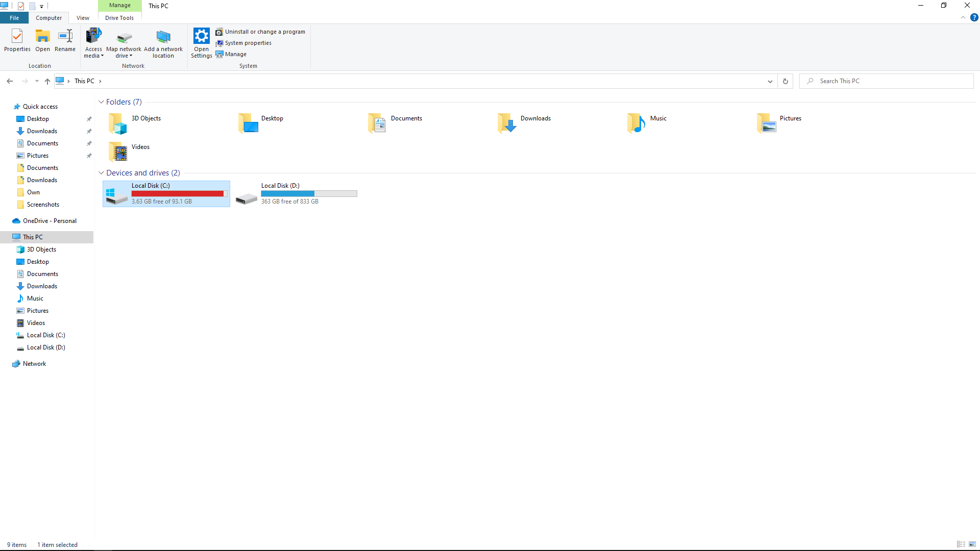Click the Up one level arrow
Viewport: 980px width, 551px height.
(x=47, y=81)
